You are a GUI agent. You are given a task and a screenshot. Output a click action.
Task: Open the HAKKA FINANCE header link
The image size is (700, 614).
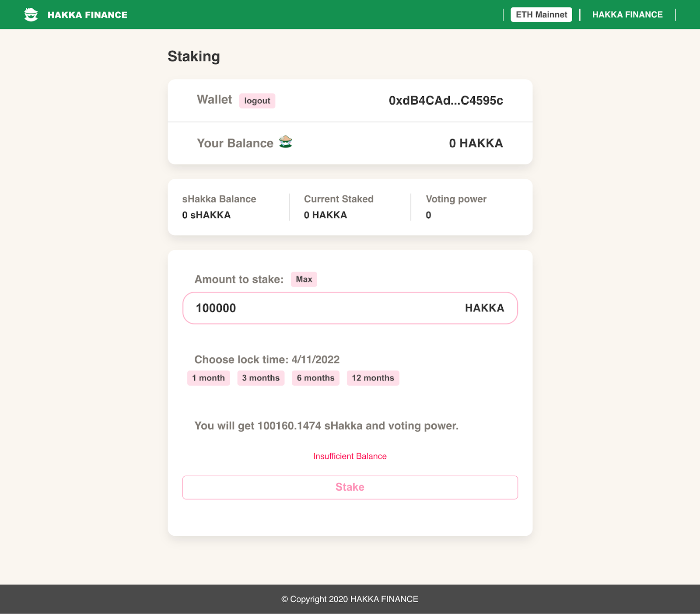pyautogui.click(x=627, y=14)
